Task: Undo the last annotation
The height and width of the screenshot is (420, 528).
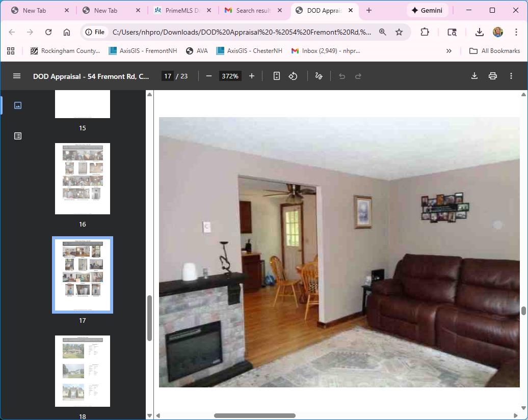Action: (341, 76)
